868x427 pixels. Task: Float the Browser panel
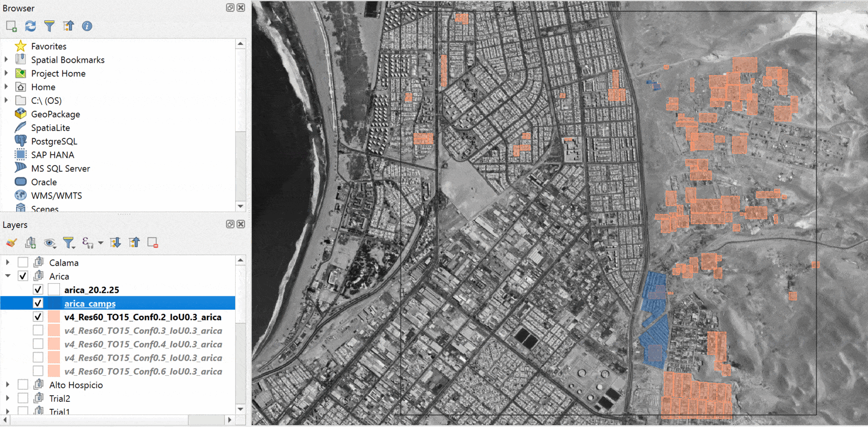pyautogui.click(x=230, y=8)
